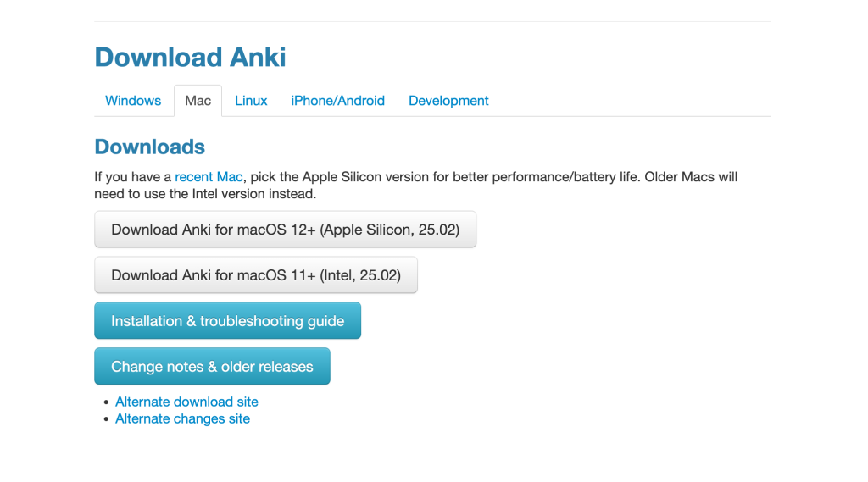The width and height of the screenshot is (868, 482).
Task: Open the Installation & troubleshooting guide
Action: (227, 321)
